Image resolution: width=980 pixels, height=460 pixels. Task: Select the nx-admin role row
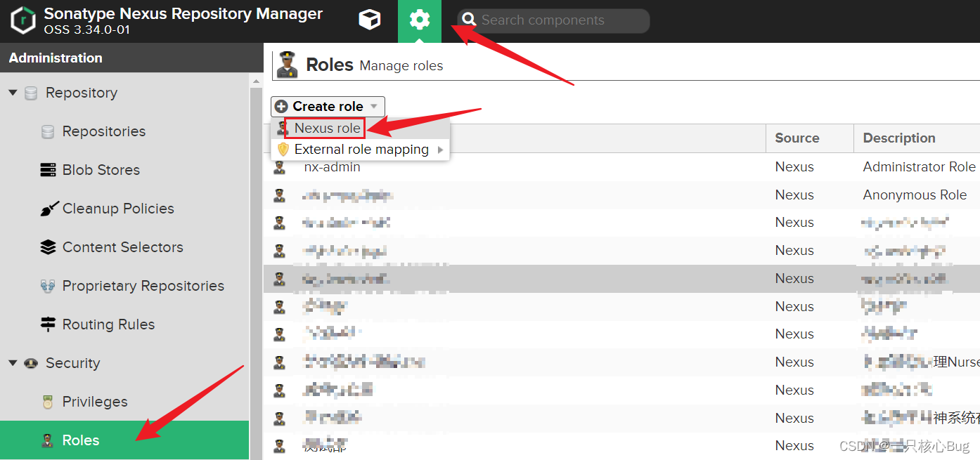coord(621,167)
